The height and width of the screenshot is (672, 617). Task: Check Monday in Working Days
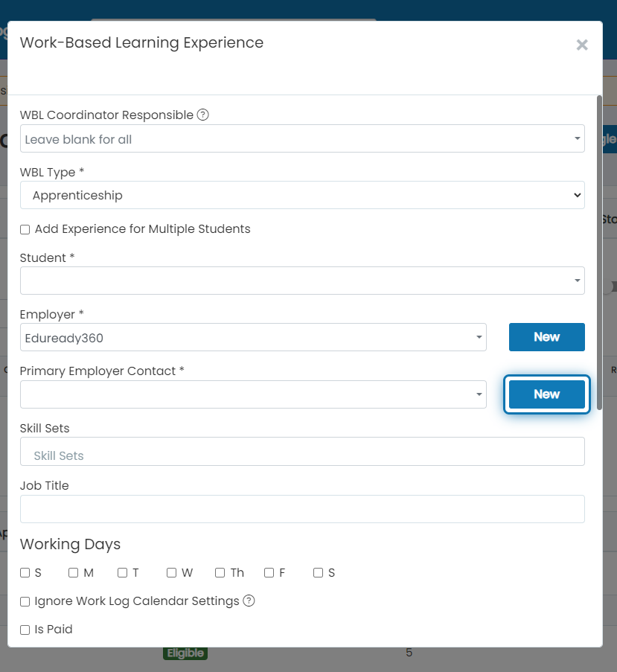click(73, 573)
